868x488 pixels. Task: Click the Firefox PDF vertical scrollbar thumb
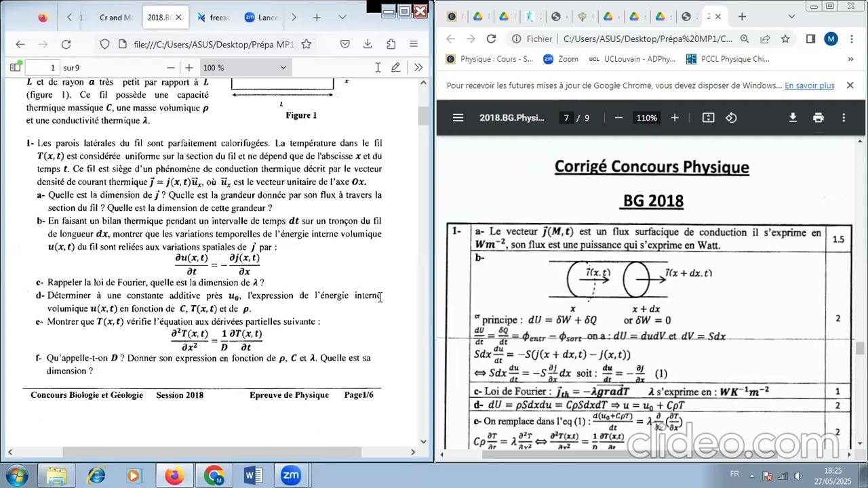(x=423, y=116)
